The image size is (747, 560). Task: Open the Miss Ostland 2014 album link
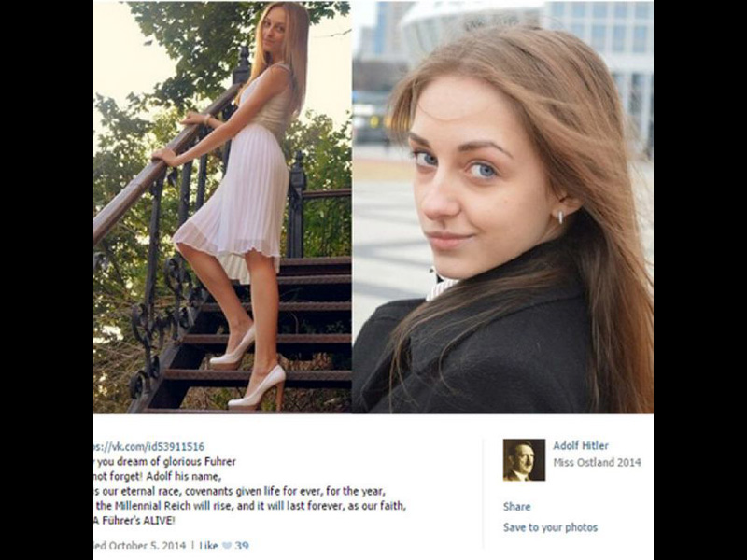tap(597, 462)
